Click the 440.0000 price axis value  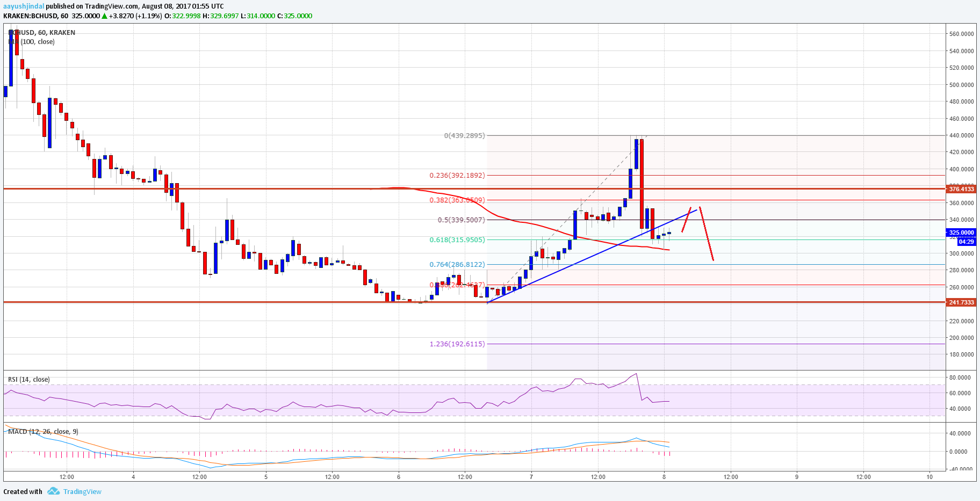tap(962, 135)
